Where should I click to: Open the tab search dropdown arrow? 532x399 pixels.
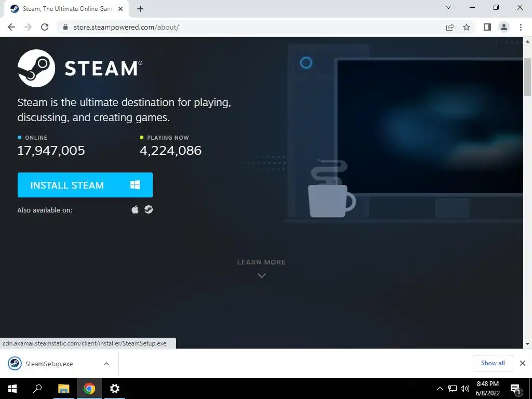click(448, 7)
